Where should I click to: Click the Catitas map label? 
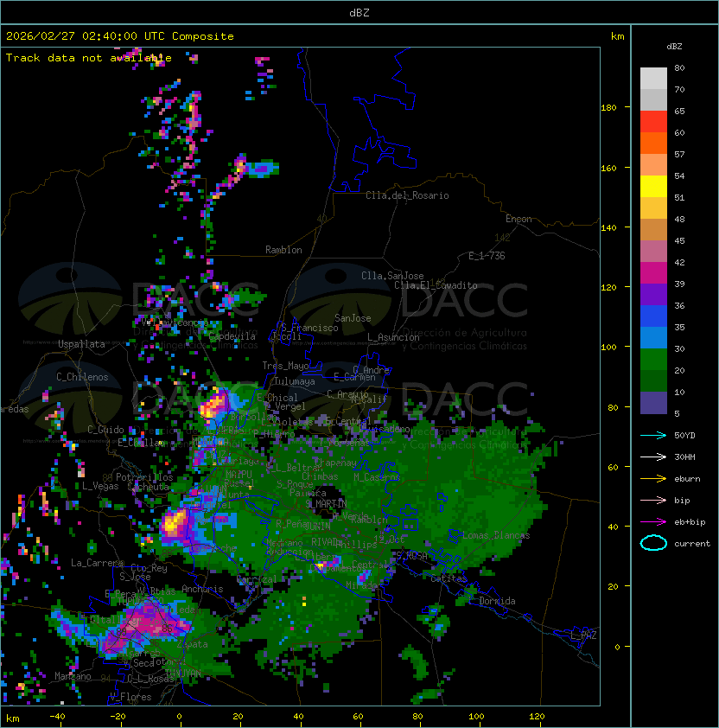(x=449, y=578)
